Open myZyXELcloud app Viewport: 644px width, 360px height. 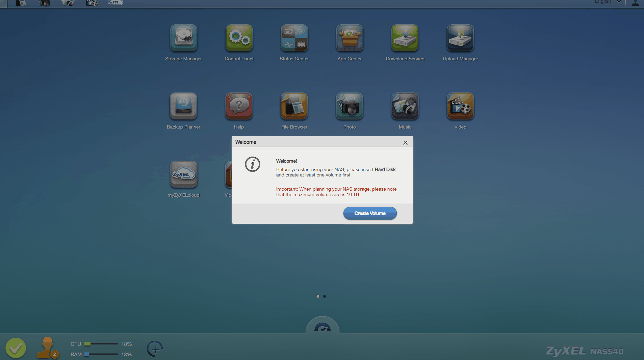pyautogui.click(x=183, y=174)
